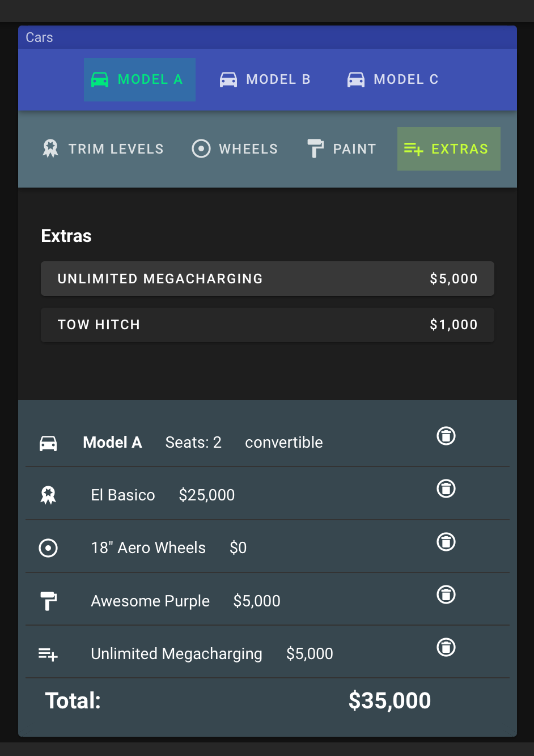Image resolution: width=534 pixels, height=756 pixels.
Task: Open the Trim Levels tab
Action: 103,149
